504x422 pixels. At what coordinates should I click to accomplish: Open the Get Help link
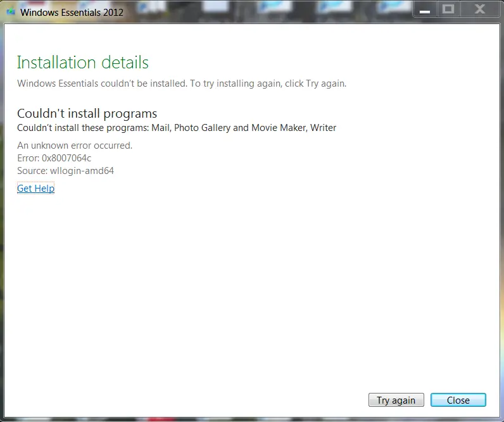(35, 188)
